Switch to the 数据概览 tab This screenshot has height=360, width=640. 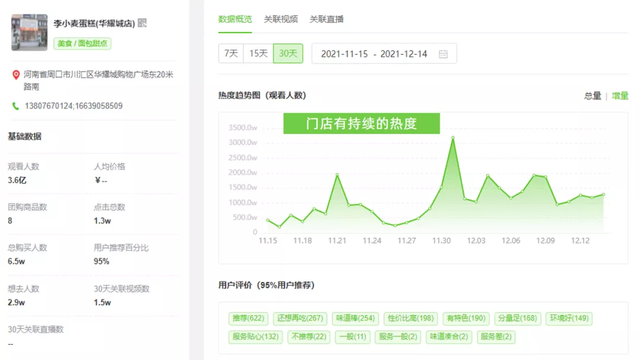pos(235,19)
